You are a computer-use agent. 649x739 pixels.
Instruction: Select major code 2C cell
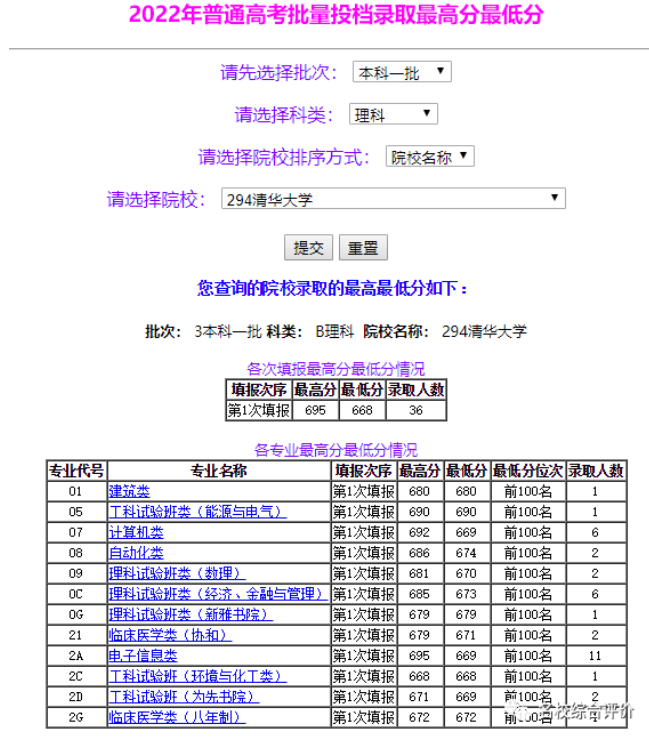click(x=77, y=676)
